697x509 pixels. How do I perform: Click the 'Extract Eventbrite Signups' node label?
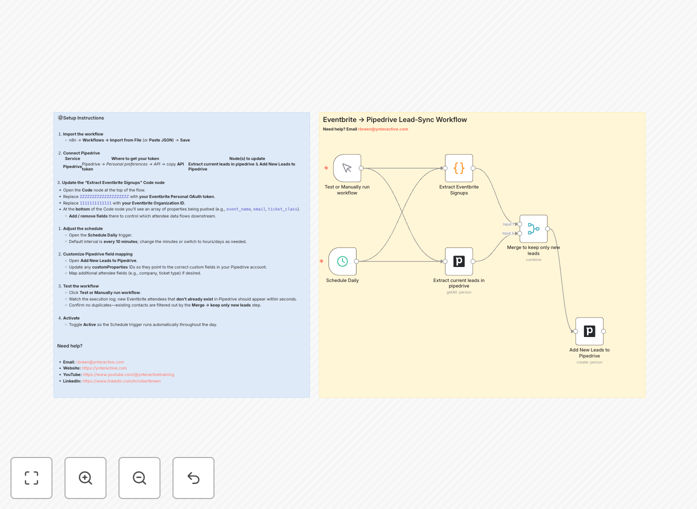click(459, 190)
